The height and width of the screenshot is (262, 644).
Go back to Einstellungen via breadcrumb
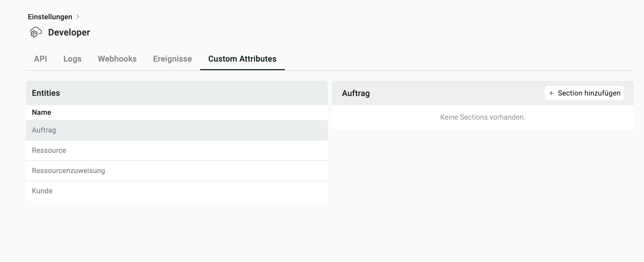coord(50,17)
